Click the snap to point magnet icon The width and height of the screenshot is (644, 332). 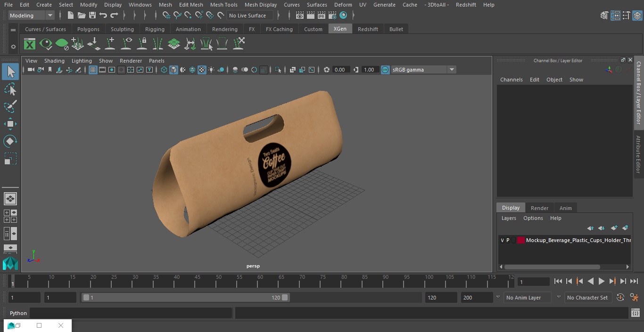188,16
